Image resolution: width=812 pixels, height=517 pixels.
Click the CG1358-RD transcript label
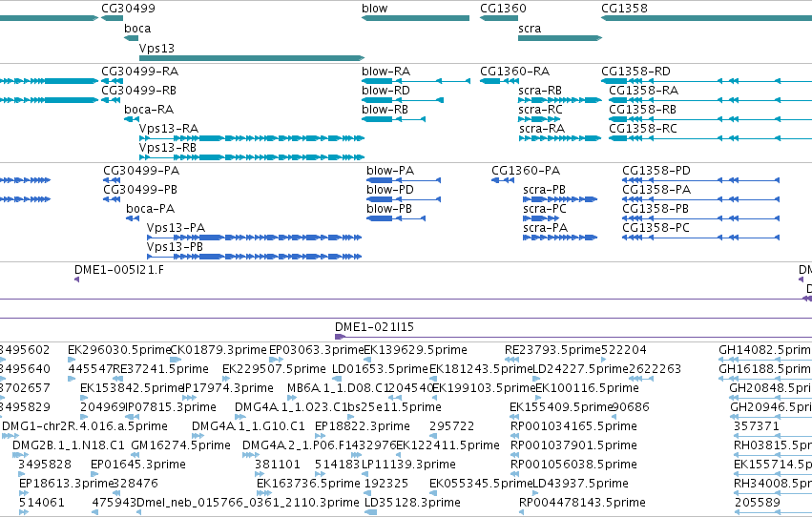click(x=635, y=72)
